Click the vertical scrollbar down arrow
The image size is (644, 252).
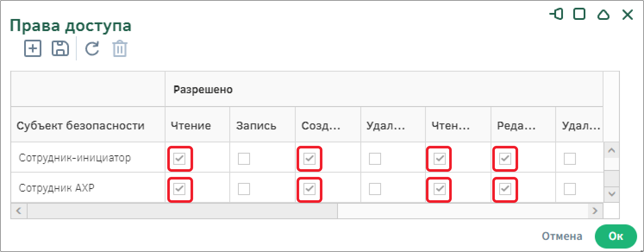(x=611, y=194)
